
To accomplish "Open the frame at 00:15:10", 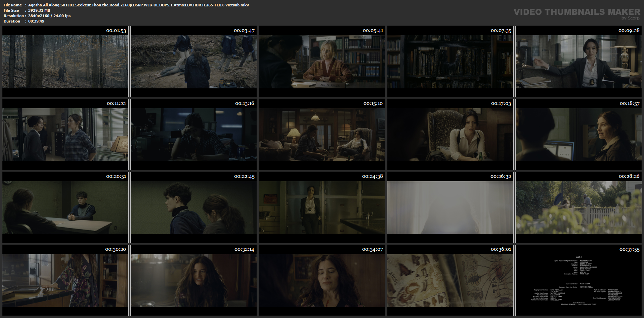I will click(322, 134).
